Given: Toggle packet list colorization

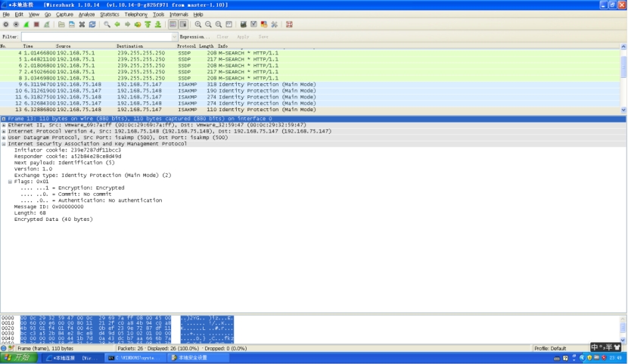Looking at the screenshot, I should (x=173, y=24).
